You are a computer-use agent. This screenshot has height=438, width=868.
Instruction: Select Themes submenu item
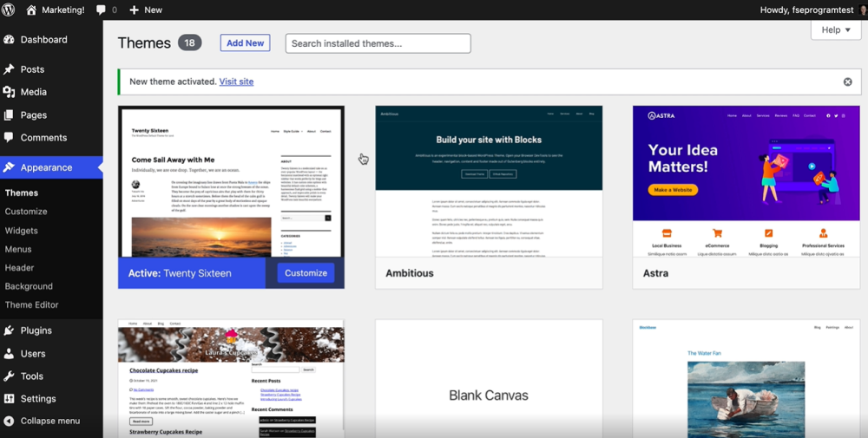point(22,193)
